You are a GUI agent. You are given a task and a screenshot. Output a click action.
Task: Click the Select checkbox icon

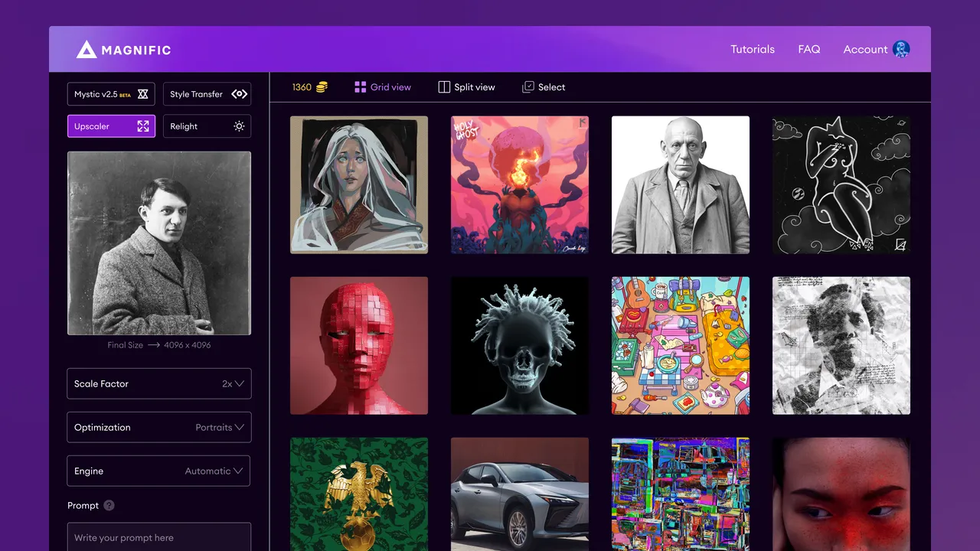[528, 87]
